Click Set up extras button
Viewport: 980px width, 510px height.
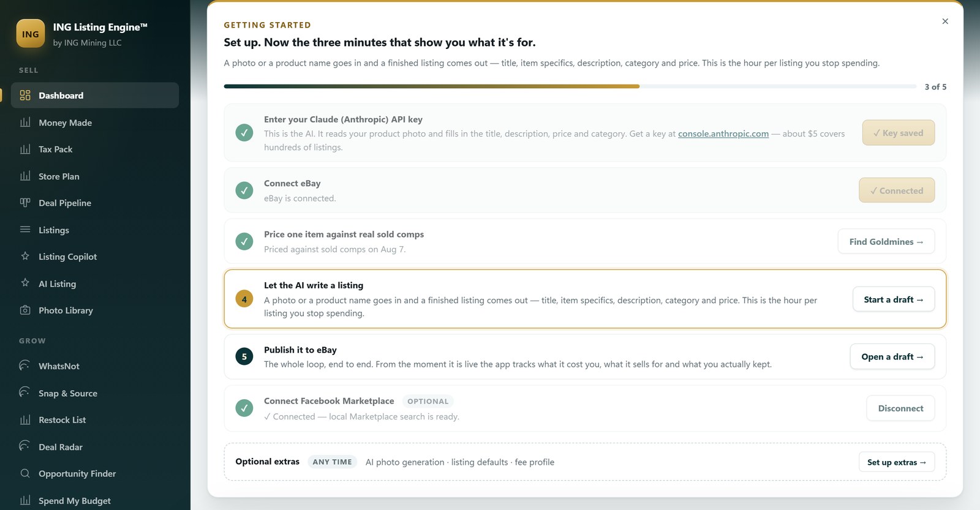point(897,462)
